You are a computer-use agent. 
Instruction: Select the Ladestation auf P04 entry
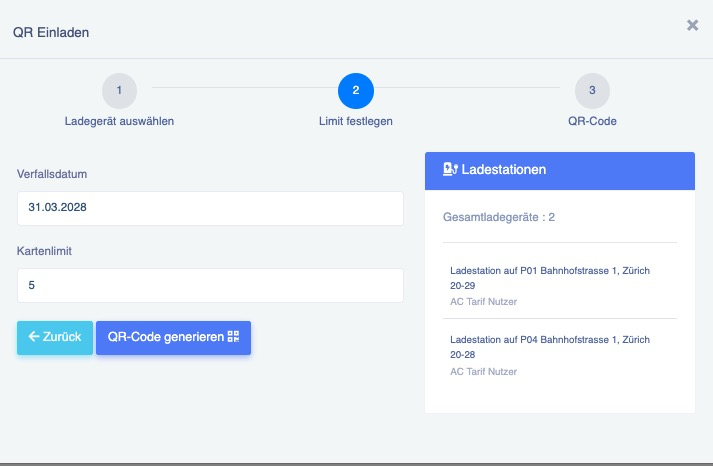pyautogui.click(x=557, y=347)
